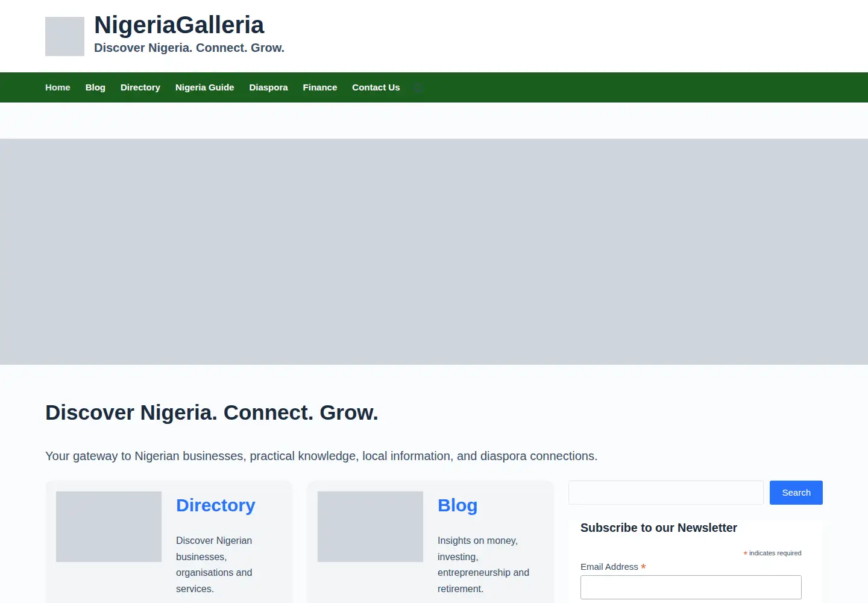The image size is (868, 603).
Task: Open the Directory card heading link
Action: click(216, 505)
